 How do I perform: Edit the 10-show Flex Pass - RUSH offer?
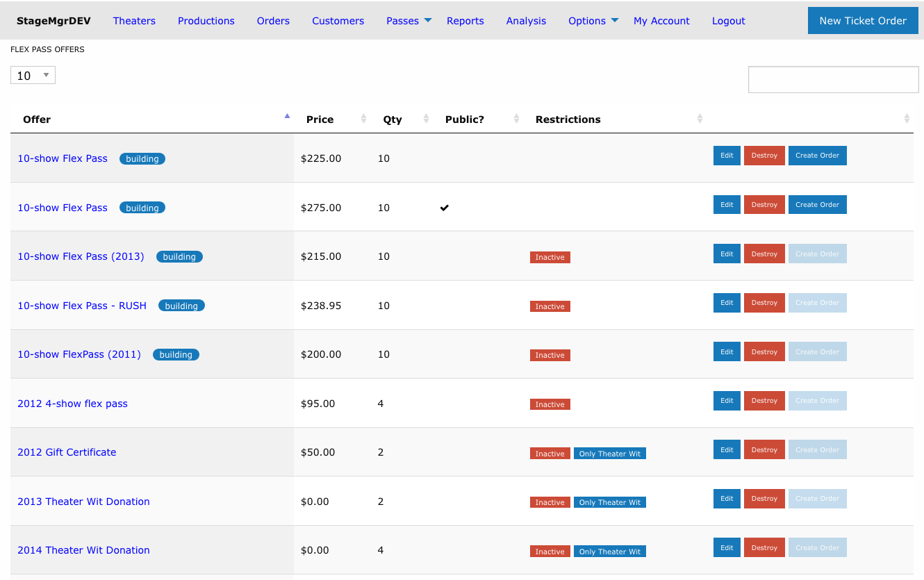tap(727, 303)
